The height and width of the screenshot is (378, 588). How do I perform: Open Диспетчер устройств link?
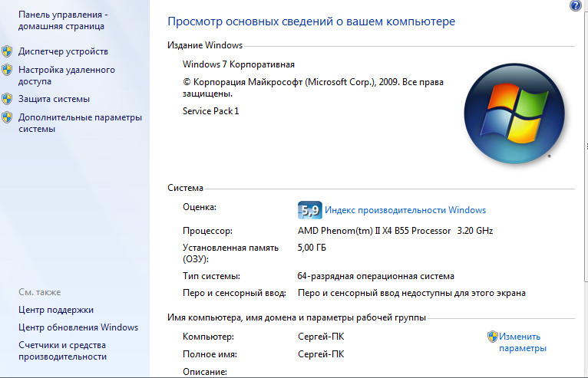point(63,51)
